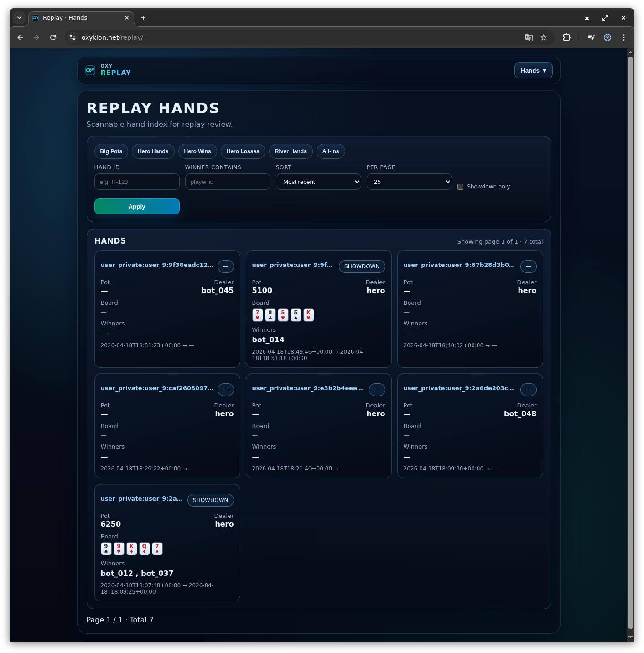Open the Chrome three-dot menu

624,37
